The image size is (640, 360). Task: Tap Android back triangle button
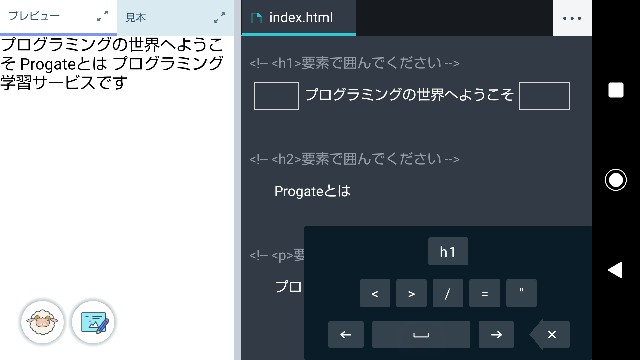coord(615,270)
